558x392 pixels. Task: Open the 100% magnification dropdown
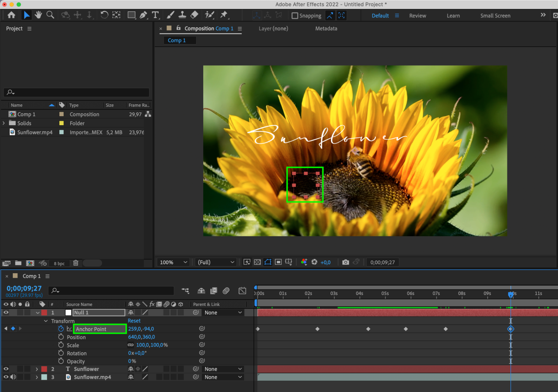[173, 262]
